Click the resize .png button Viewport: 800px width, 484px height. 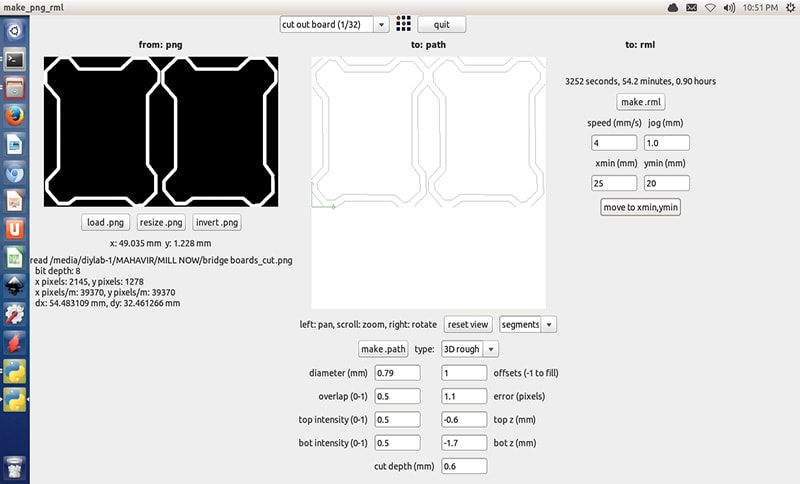[x=161, y=222]
